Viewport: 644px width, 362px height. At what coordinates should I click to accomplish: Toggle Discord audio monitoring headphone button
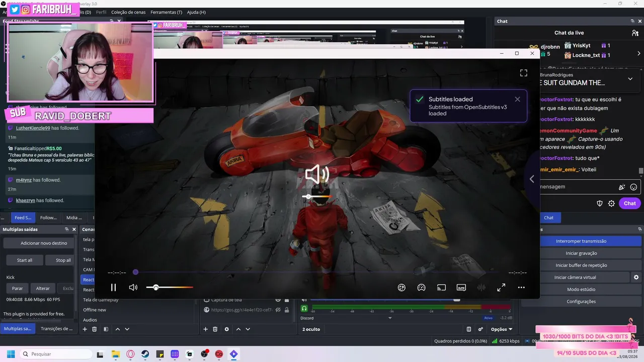304,309
